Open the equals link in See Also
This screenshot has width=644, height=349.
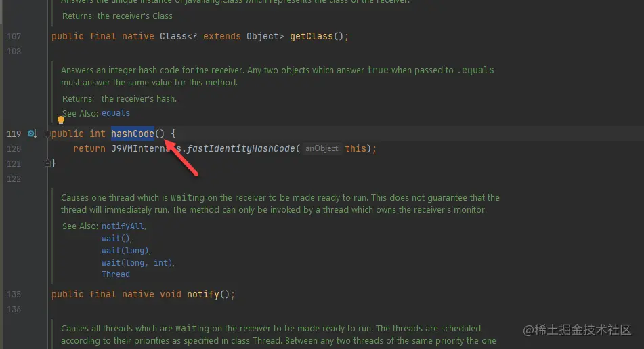coord(115,113)
